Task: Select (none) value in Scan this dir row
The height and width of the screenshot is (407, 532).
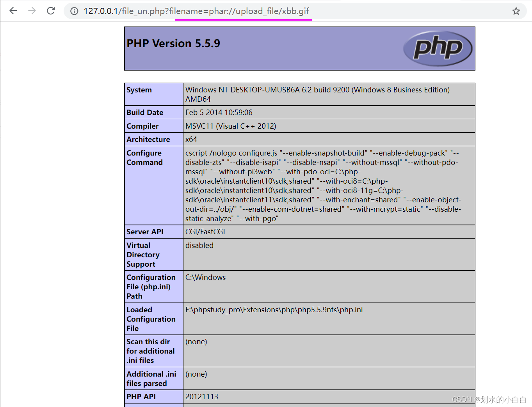Action: point(196,342)
